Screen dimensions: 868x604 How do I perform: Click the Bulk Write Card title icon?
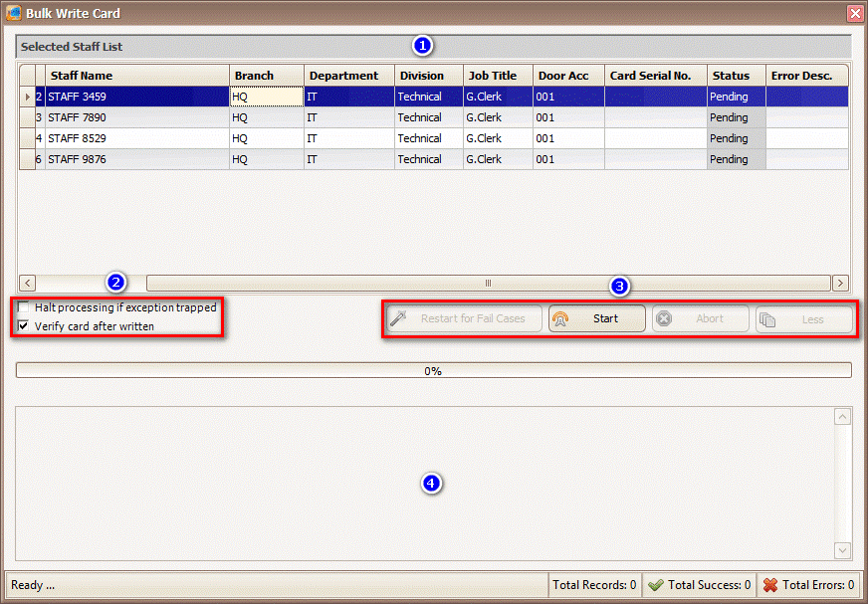[x=13, y=13]
